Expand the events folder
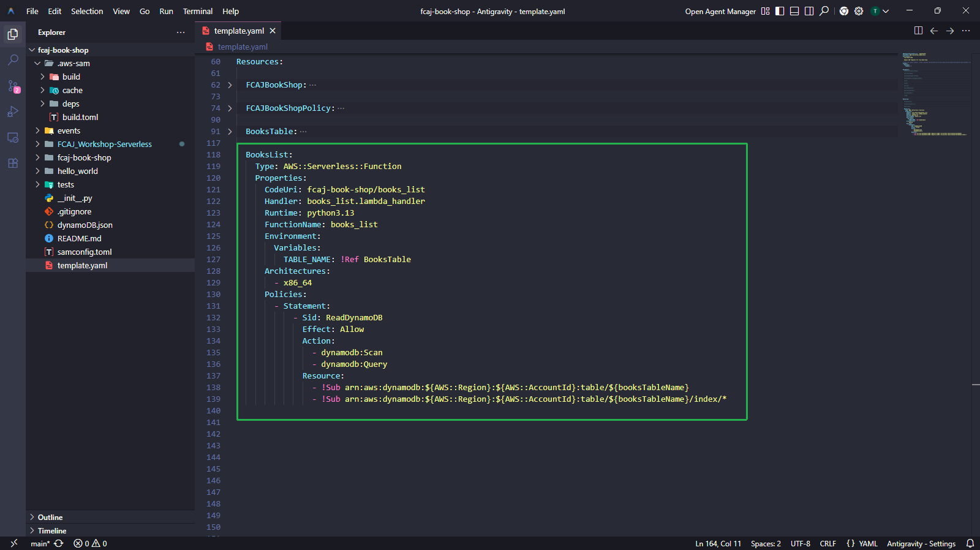This screenshot has width=980, height=550. (x=37, y=131)
